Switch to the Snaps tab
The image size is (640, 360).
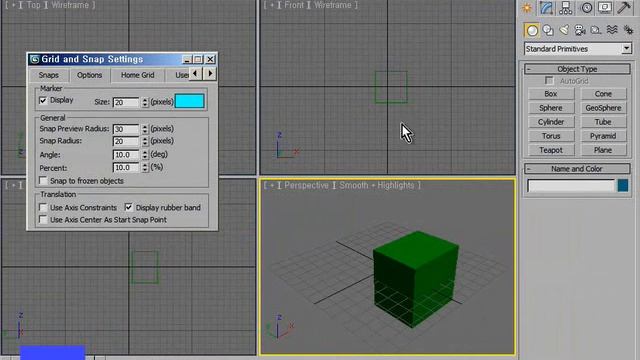tap(49, 75)
